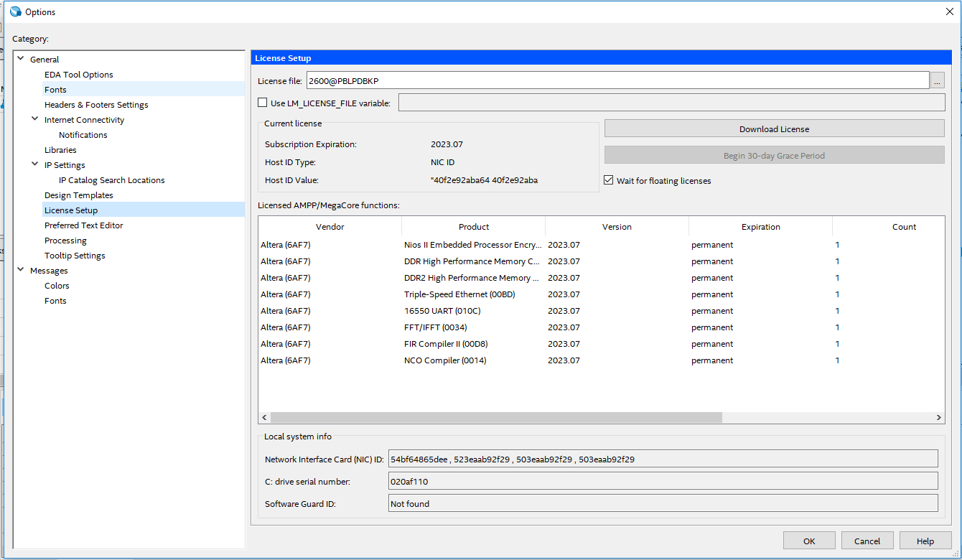
Task: Select the Triple-Speed Ethernet (00BD) row
Action: [x=601, y=294]
